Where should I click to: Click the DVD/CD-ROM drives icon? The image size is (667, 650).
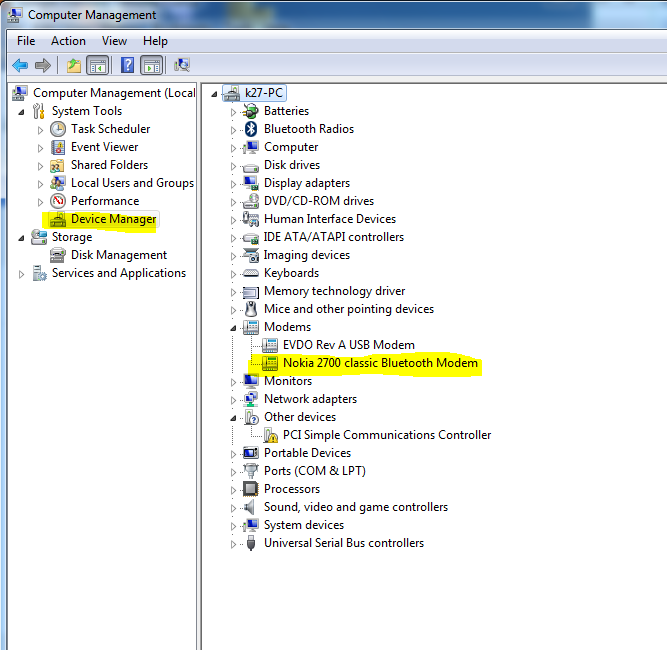(x=251, y=201)
